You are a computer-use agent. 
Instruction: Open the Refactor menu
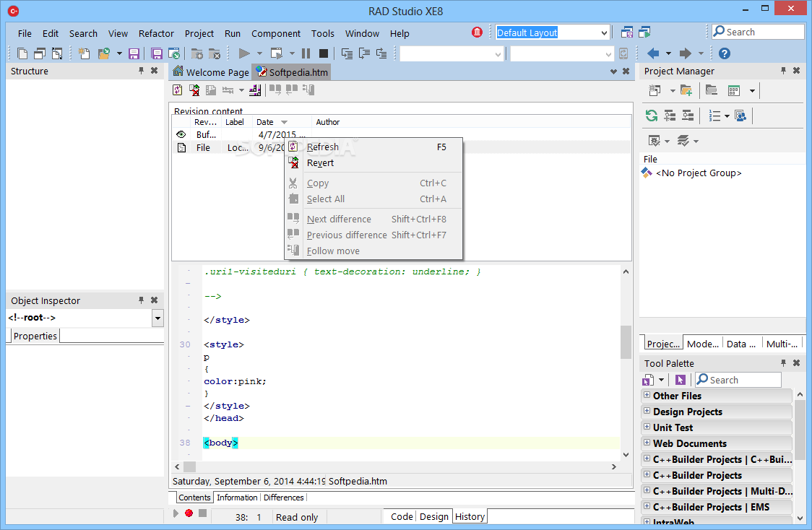pos(156,33)
